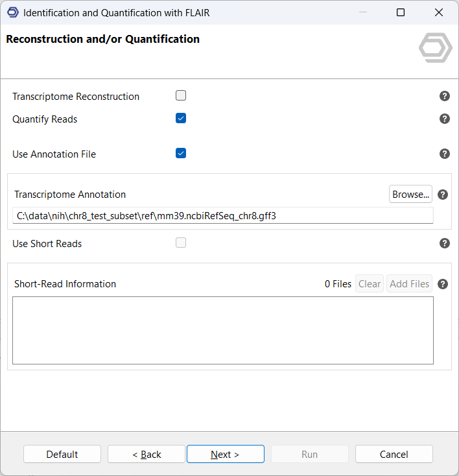The width and height of the screenshot is (459, 476).
Task: Disable the Use Annotation File checkbox
Action: pos(181,153)
